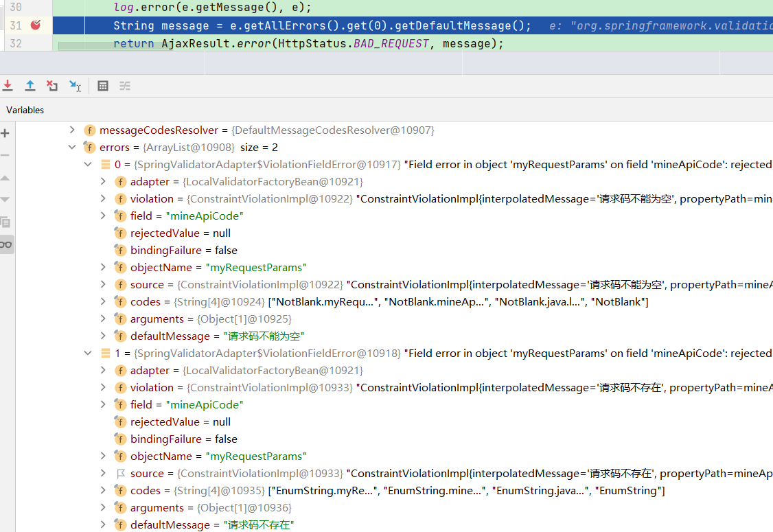Click the Run to Cursor icon
The height and width of the screenshot is (532, 773).
75,86
